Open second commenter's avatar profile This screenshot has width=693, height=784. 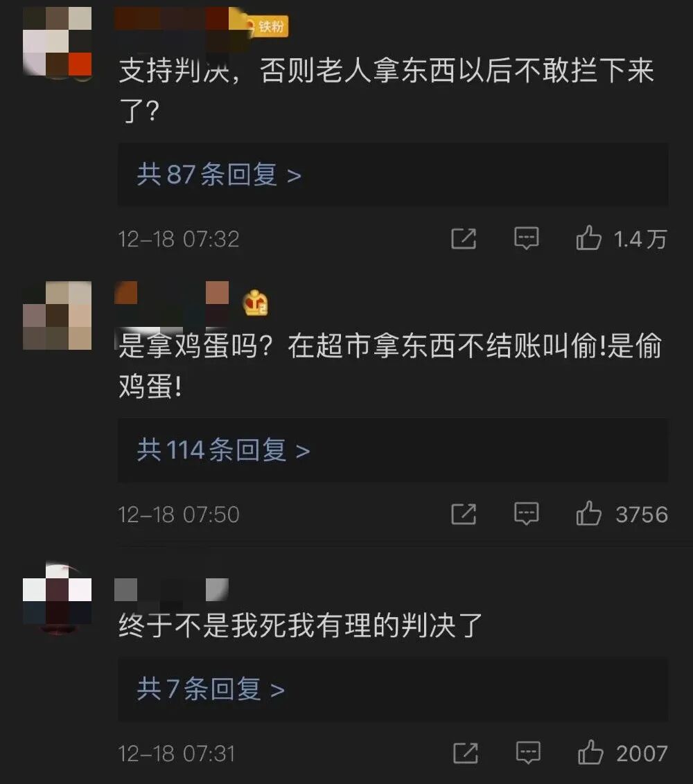point(57,316)
